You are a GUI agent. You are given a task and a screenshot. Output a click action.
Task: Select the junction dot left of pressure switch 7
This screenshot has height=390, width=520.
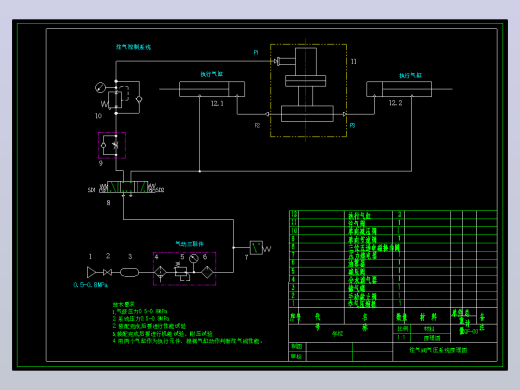(234, 248)
